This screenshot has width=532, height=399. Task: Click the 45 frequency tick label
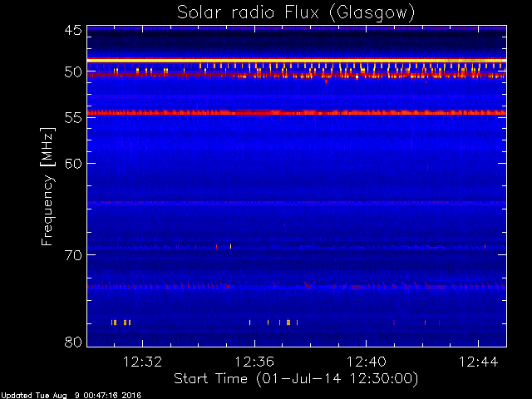point(73,30)
